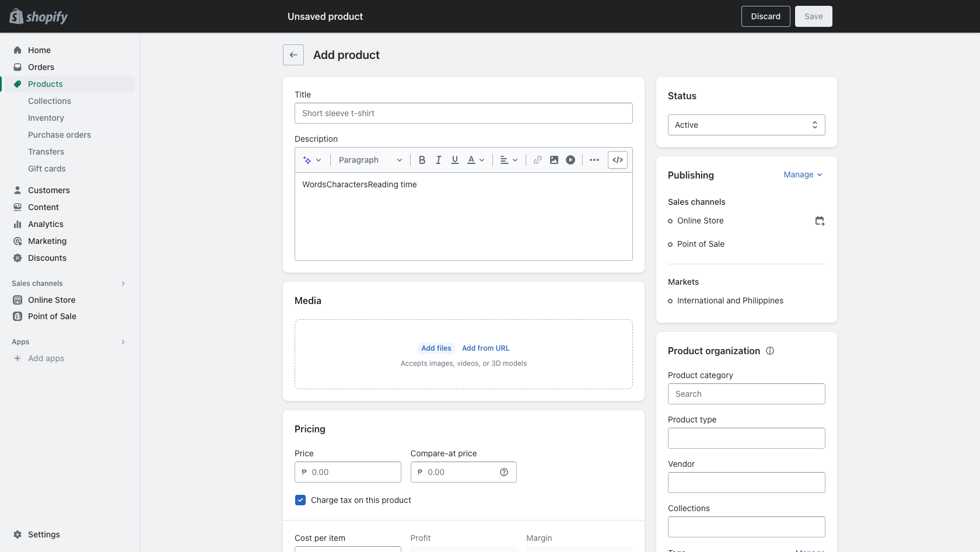Open the Status dropdown showing Active
This screenshot has height=552, width=980.
coord(746,125)
